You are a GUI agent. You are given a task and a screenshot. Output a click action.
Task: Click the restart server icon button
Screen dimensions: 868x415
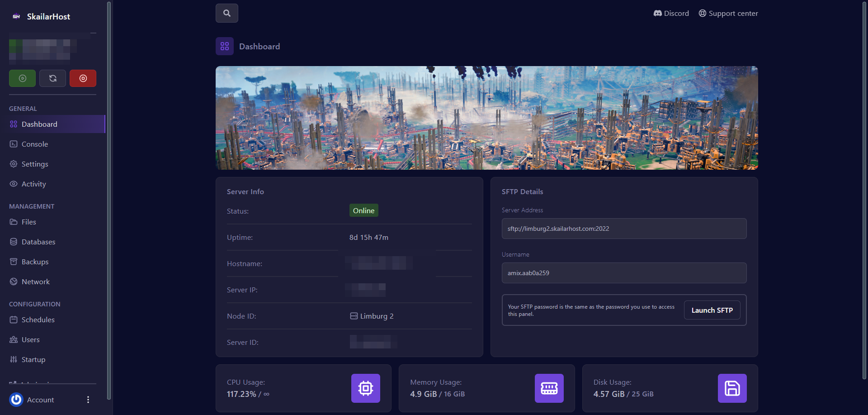[52, 78]
